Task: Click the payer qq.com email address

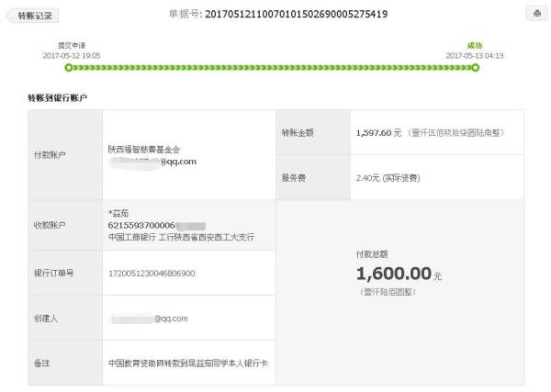Action: pos(153,162)
